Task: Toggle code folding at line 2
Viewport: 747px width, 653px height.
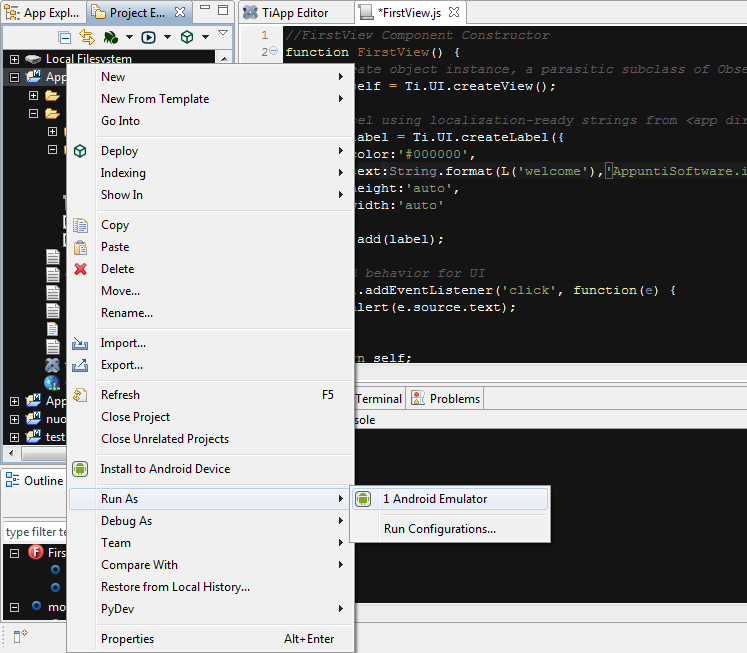Action: click(273, 50)
